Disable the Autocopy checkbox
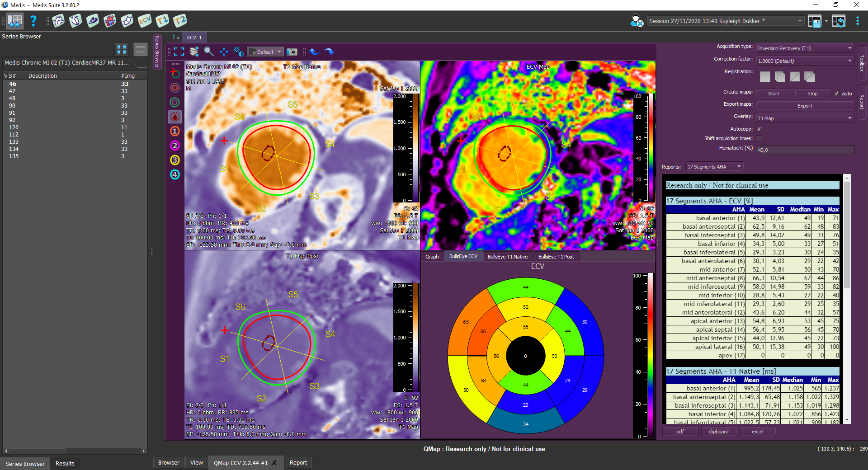 coord(759,129)
